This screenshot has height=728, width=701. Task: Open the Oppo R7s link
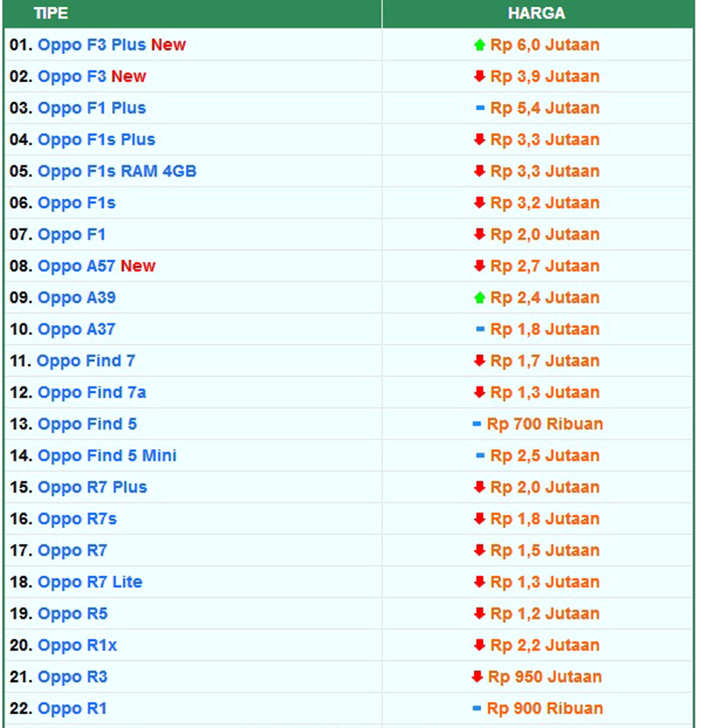tap(77, 519)
